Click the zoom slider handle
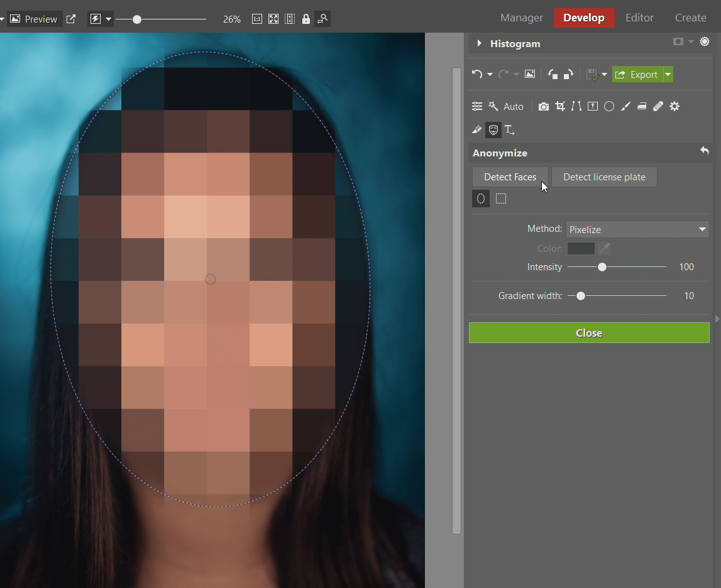The width and height of the screenshot is (721, 588). point(136,19)
